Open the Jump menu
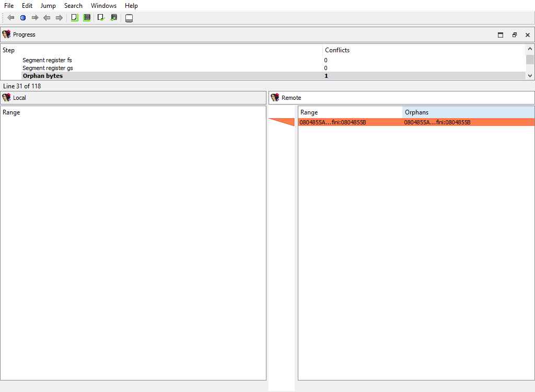The width and height of the screenshot is (535, 392). coord(48,6)
